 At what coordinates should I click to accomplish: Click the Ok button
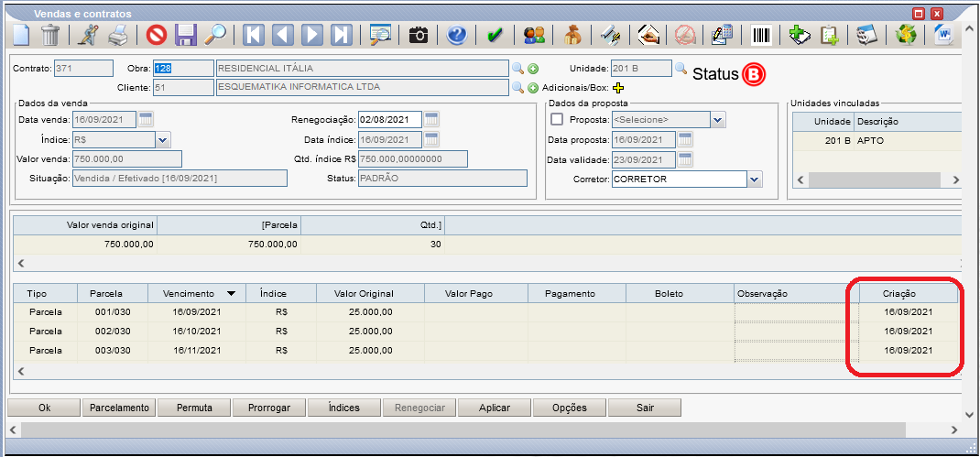pyautogui.click(x=44, y=408)
